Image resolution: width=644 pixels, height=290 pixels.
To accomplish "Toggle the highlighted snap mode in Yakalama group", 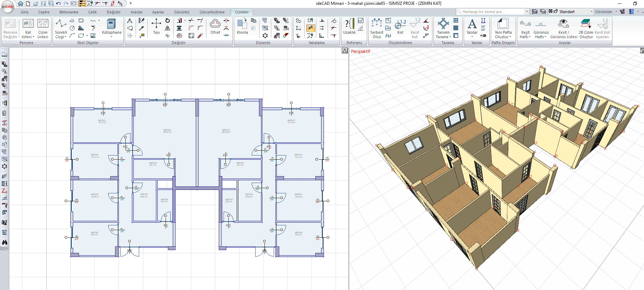I will point(310,28).
